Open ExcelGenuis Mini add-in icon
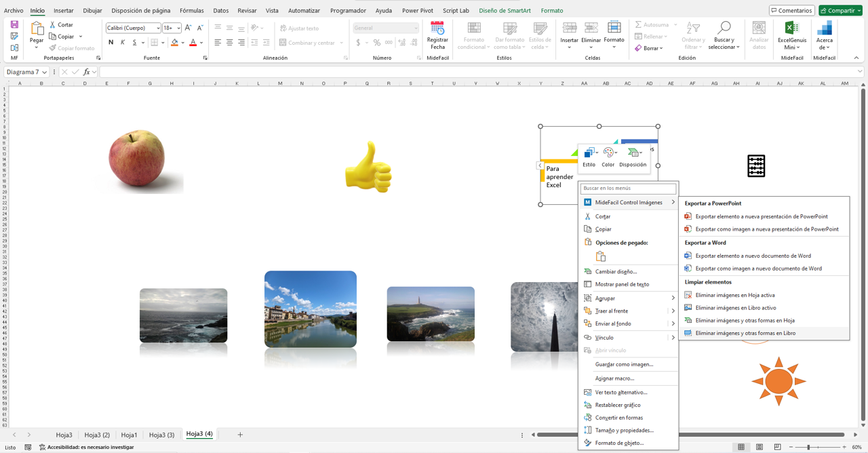Screen dimensions: 868x453 (791, 28)
